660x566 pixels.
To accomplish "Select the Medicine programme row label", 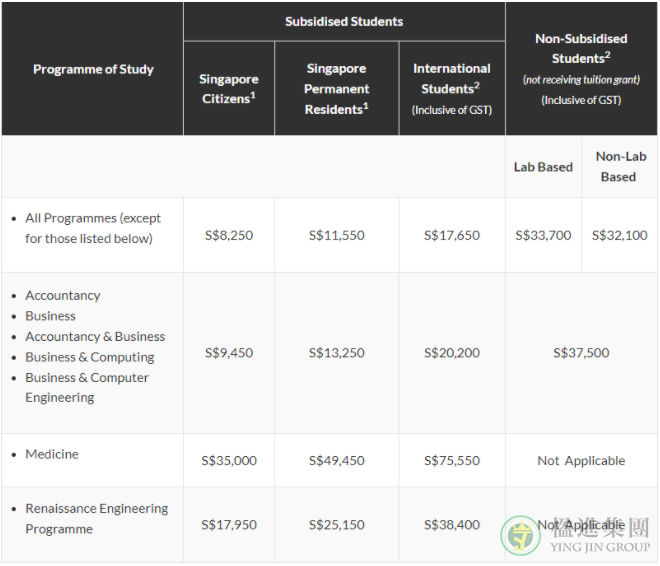I will (52, 454).
